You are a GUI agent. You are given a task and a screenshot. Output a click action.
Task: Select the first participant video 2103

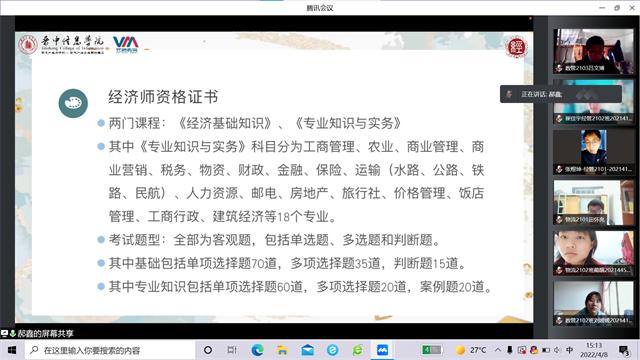coord(593,51)
